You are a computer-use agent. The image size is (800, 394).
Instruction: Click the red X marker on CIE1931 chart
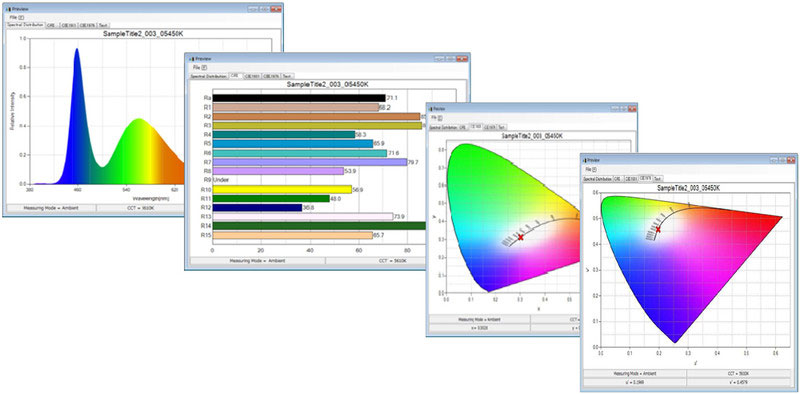[x=520, y=237]
